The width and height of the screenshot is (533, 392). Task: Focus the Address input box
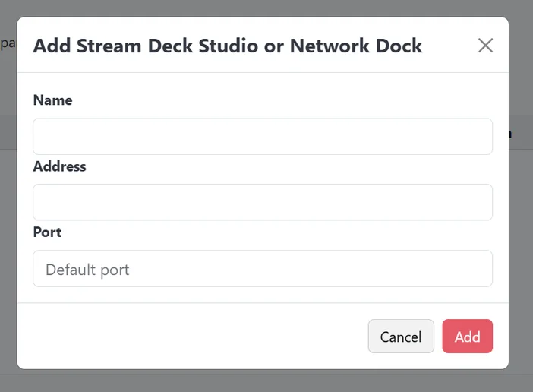(x=263, y=202)
